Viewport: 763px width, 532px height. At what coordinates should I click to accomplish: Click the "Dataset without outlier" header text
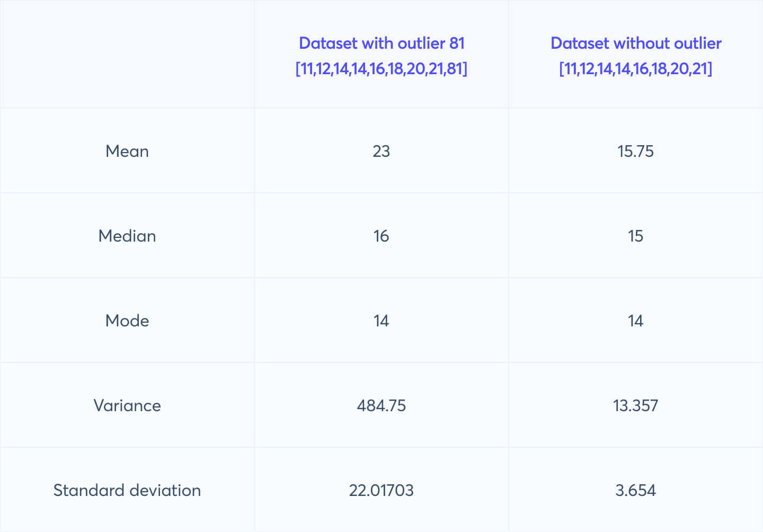pyautogui.click(x=636, y=43)
